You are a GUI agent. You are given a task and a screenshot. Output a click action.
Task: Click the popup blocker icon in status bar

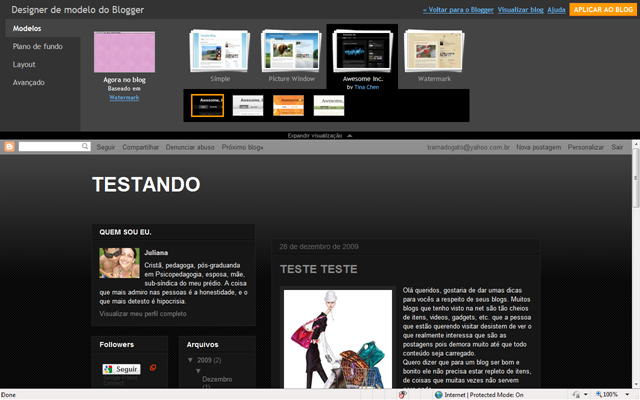click(402, 395)
